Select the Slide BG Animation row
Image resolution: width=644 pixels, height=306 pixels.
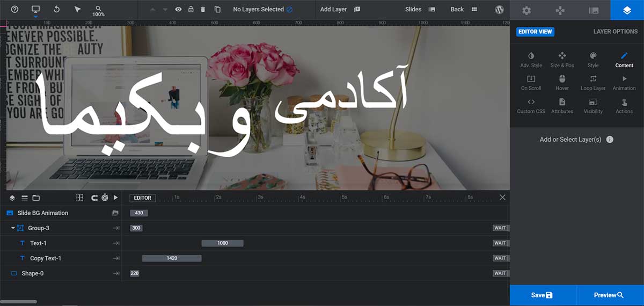(61, 213)
